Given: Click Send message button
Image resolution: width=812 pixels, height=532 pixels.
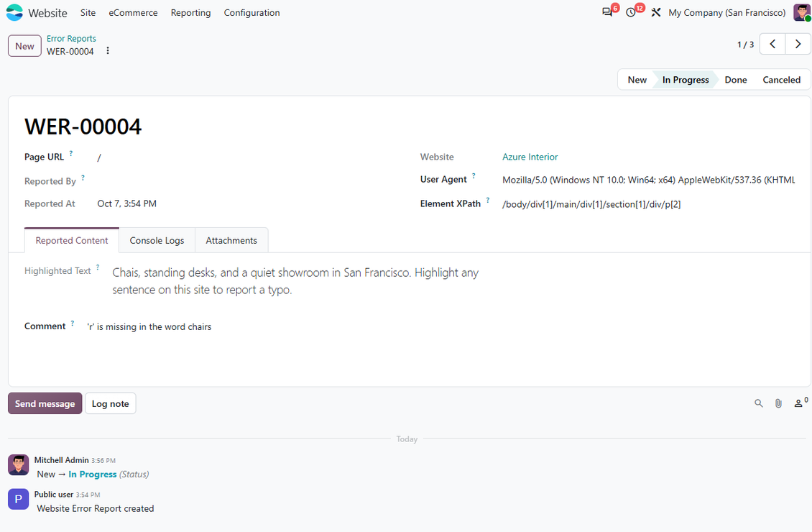Looking at the screenshot, I should click(45, 403).
